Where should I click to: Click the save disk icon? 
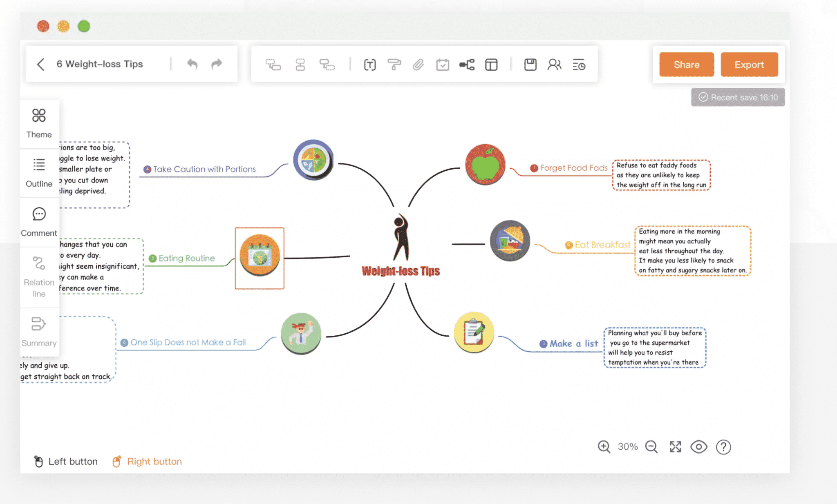[x=530, y=65]
